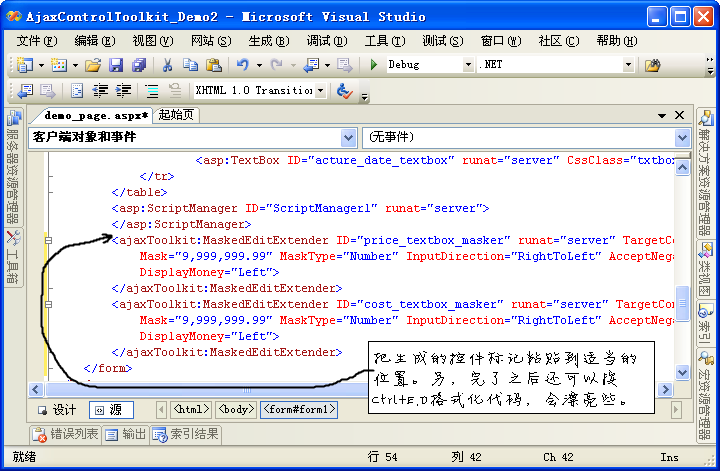Select the <html> tag navigator button

[x=191, y=409]
